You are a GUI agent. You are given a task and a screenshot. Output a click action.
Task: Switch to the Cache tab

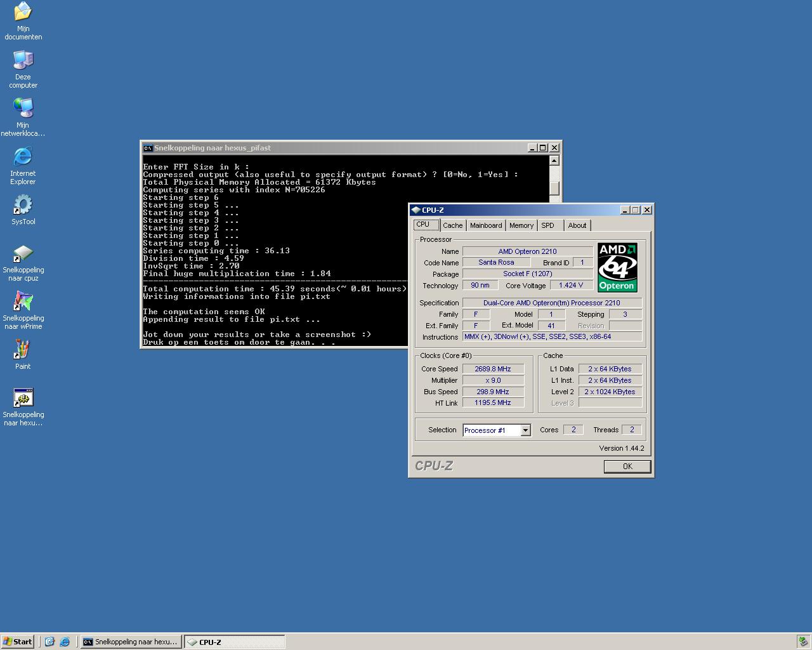click(452, 225)
